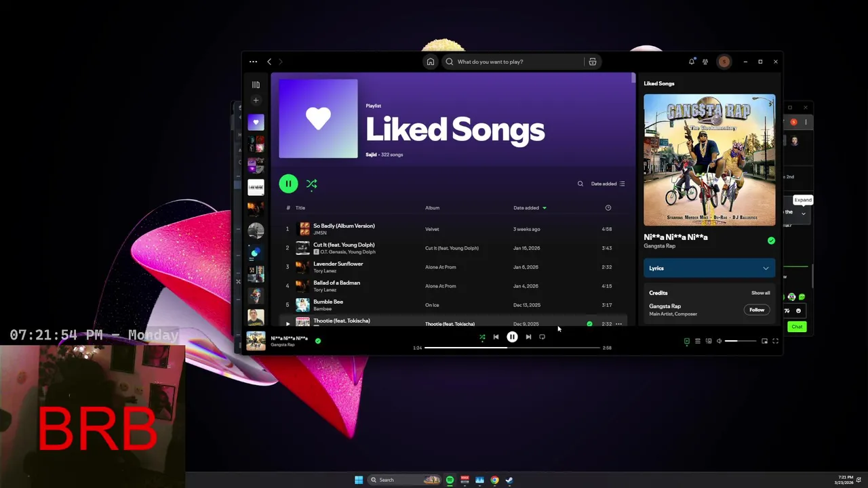Viewport: 868px width, 488px height.
Task: Open the Friend Activity icon
Action: pos(705,62)
